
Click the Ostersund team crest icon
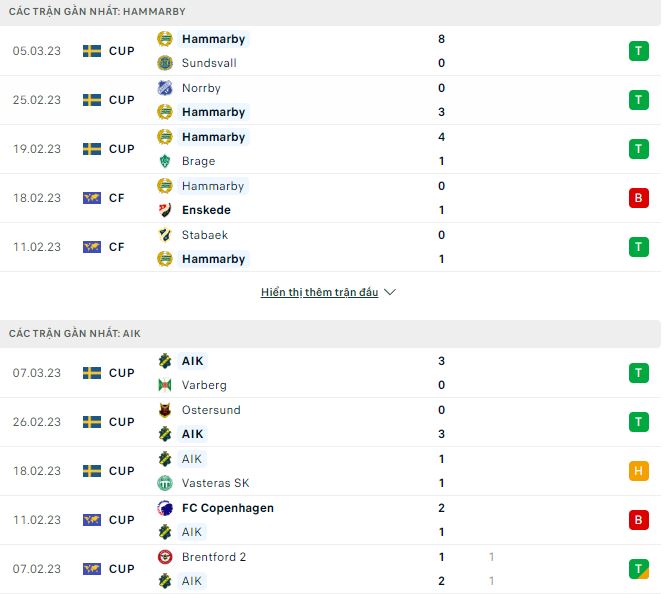click(165, 410)
